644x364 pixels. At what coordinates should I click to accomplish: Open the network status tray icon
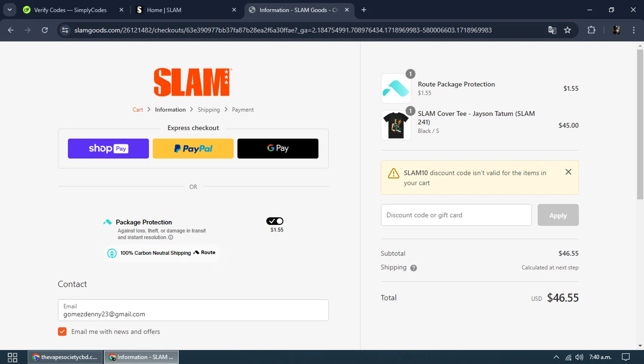click(x=568, y=357)
